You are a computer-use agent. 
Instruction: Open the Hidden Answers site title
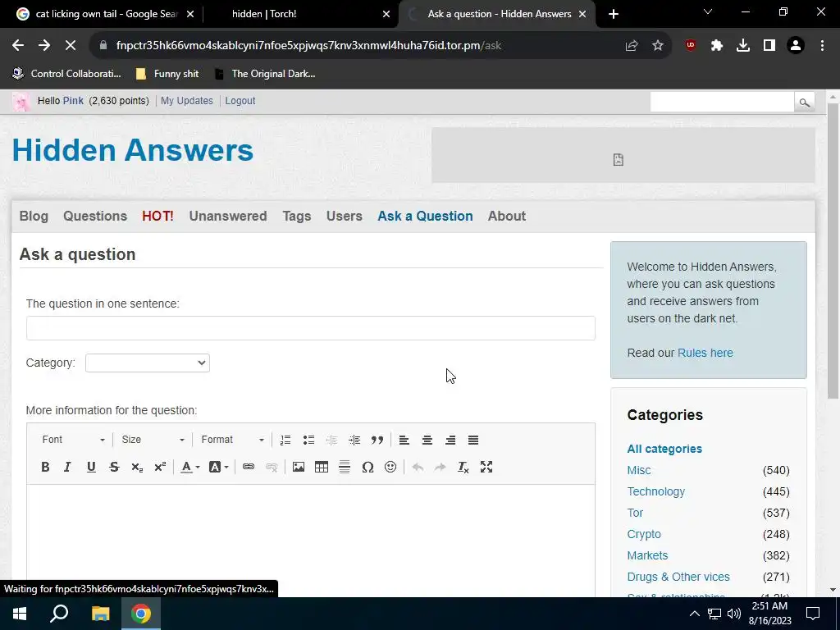[132, 150]
